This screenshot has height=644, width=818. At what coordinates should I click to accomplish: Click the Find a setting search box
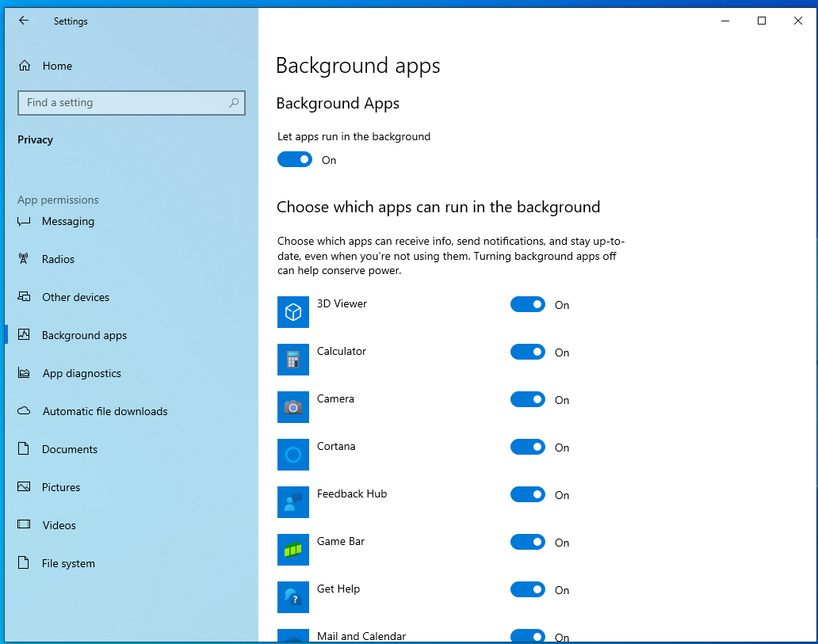132,103
